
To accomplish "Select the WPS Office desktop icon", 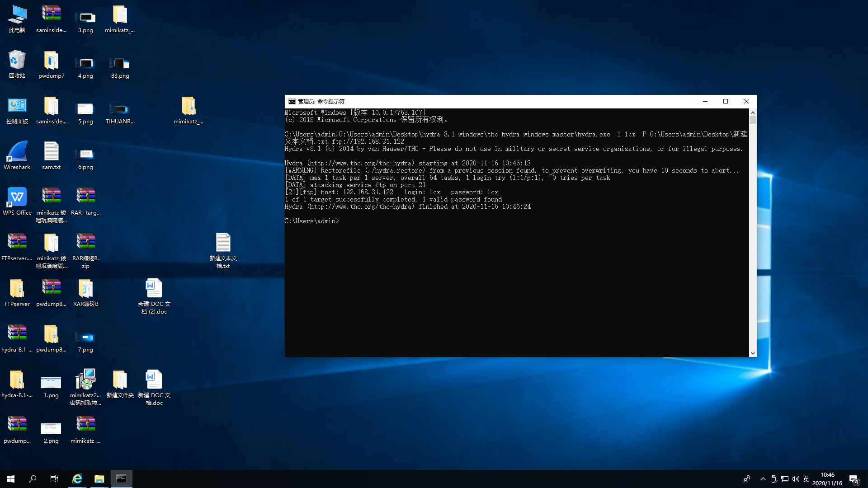I will tap(17, 197).
